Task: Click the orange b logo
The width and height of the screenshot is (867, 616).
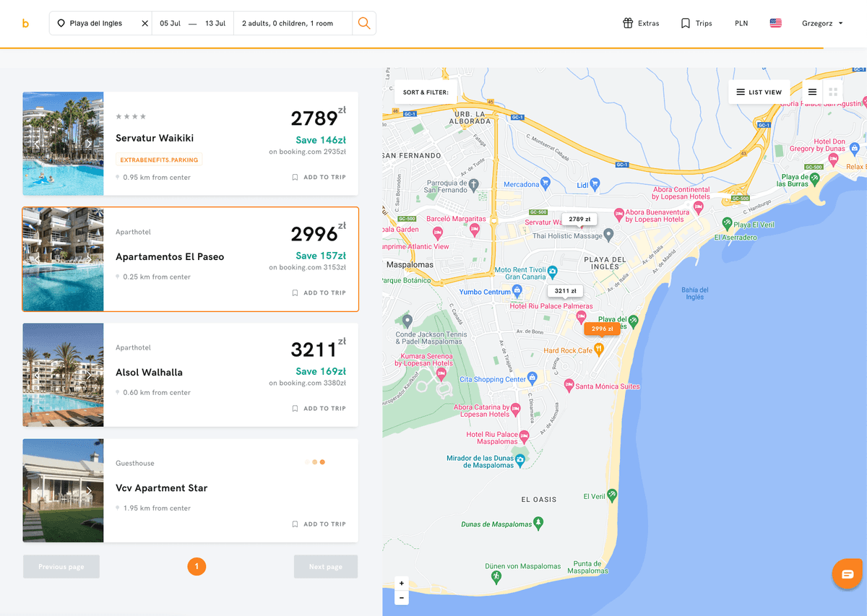Action: click(25, 24)
